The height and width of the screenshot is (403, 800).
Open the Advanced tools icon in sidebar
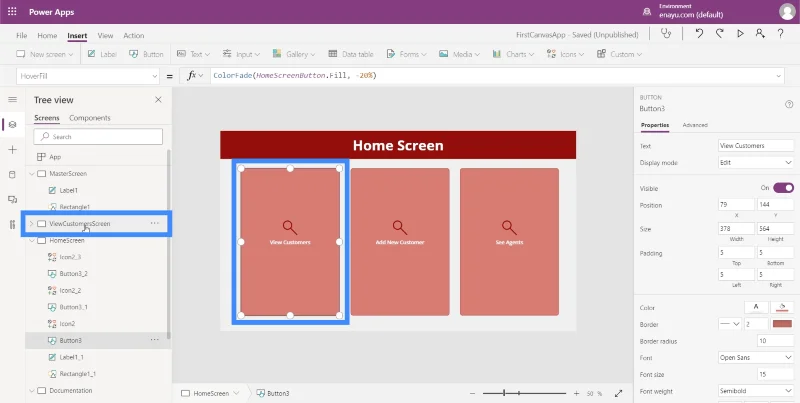click(12, 224)
